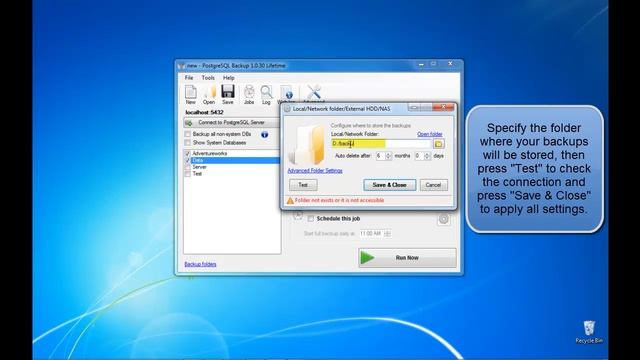Check the Server database checkbox
This screenshot has height=360, width=640.
(188, 167)
